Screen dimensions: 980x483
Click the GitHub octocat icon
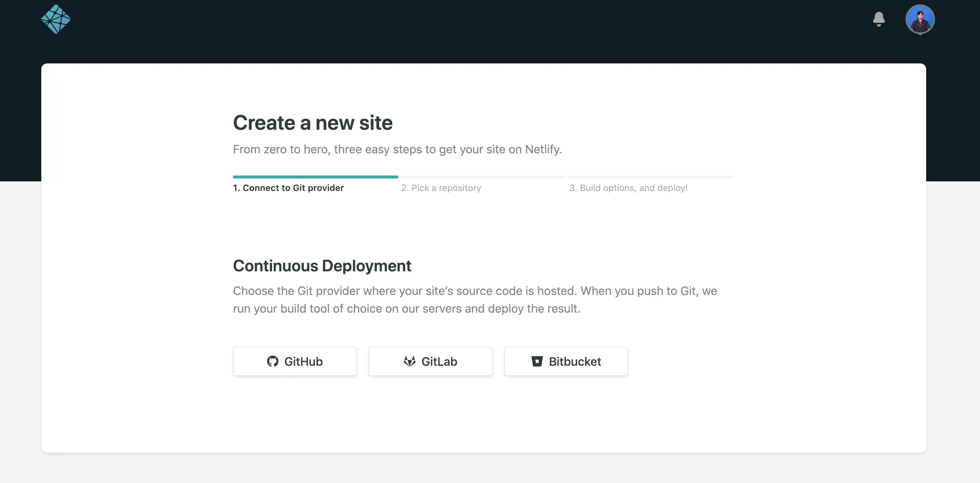point(272,361)
